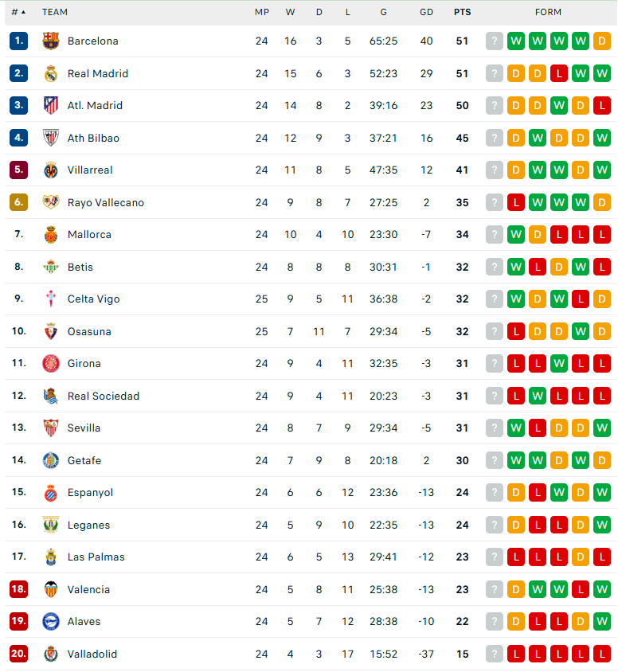Image resolution: width=618 pixels, height=672 pixels.
Task: Click the Villarreal yellow crest icon
Action: [x=51, y=170]
